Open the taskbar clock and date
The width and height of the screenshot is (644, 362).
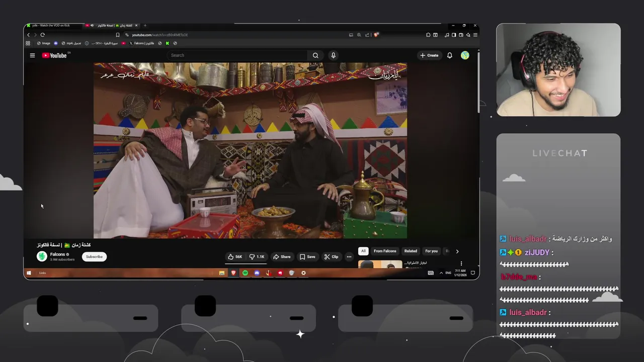click(460, 273)
